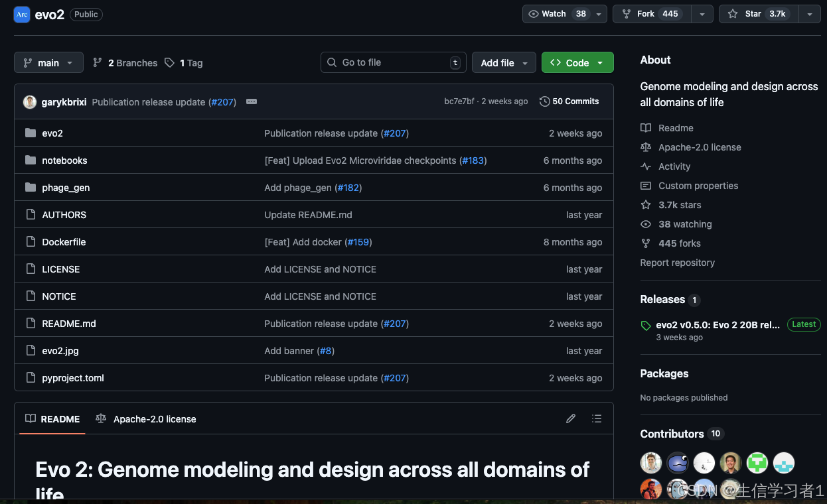Open commit hash bc7e7bf

click(459, 101)
